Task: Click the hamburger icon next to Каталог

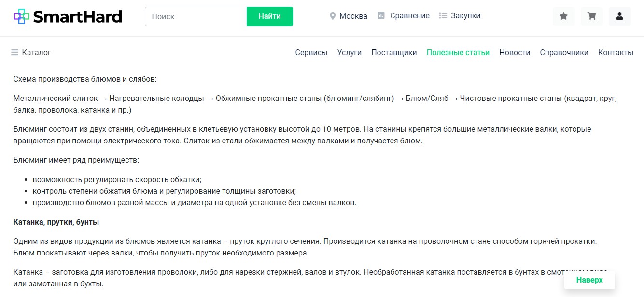Action: click(15, 52)
